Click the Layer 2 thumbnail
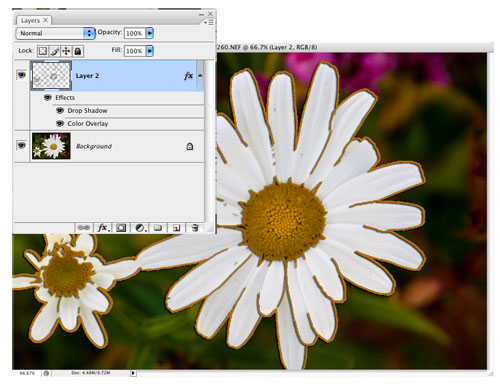 pyautogui.click(x=51, y=76)
